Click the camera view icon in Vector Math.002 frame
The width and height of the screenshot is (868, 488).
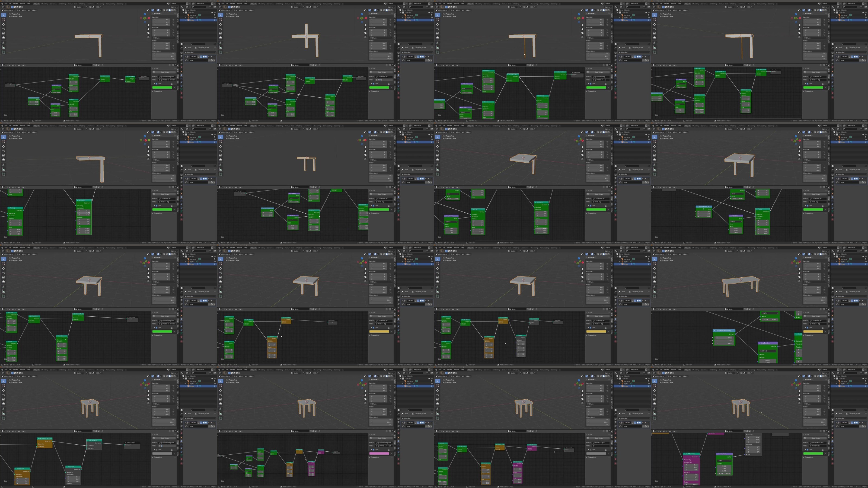pyautogui.click(x=800, y=399)
